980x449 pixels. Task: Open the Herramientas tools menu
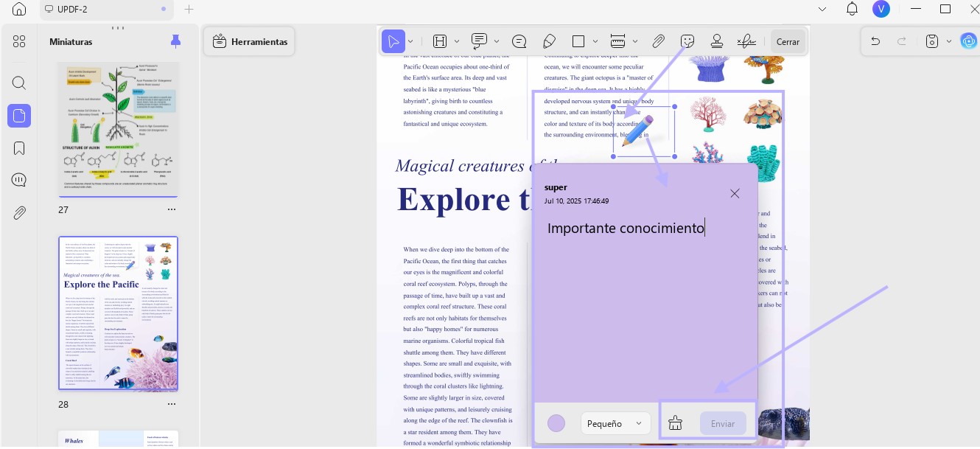click(250, 42)
